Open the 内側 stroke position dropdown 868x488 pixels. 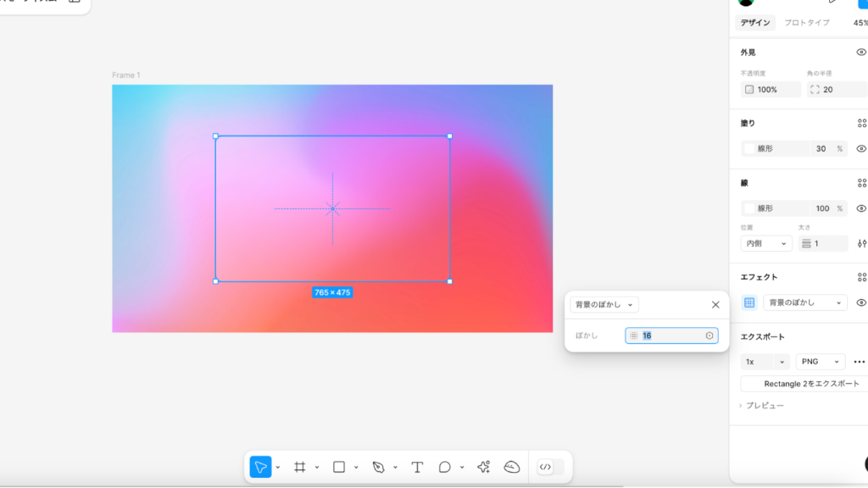coord(766,244)
